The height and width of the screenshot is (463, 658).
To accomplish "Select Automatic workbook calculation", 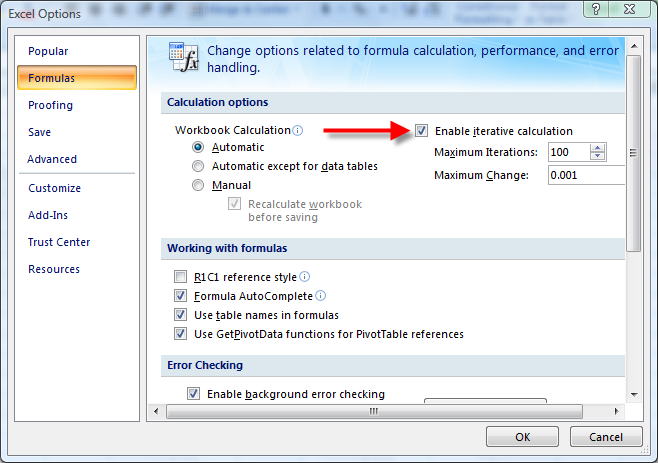I will coord(198,147).
